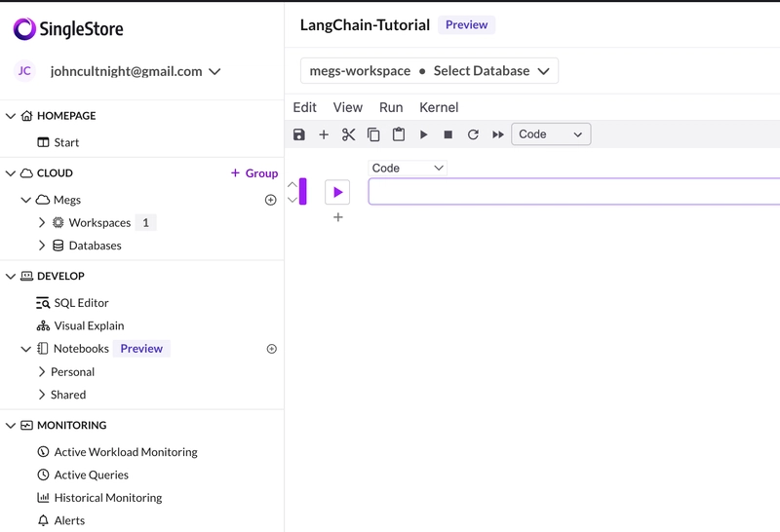Collapse the Notebooks tree
Viewport: 780px width, 532px height.
pyautogui.click(x=26, y=349)
